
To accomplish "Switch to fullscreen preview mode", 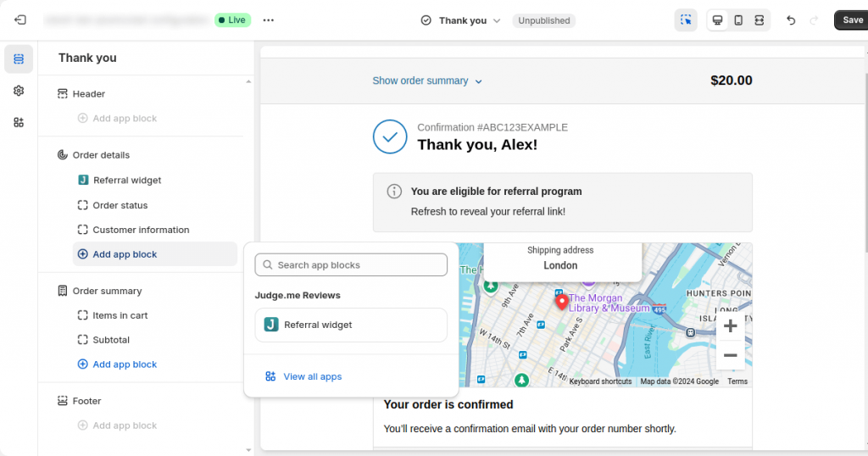I will [x=759, y=20].
